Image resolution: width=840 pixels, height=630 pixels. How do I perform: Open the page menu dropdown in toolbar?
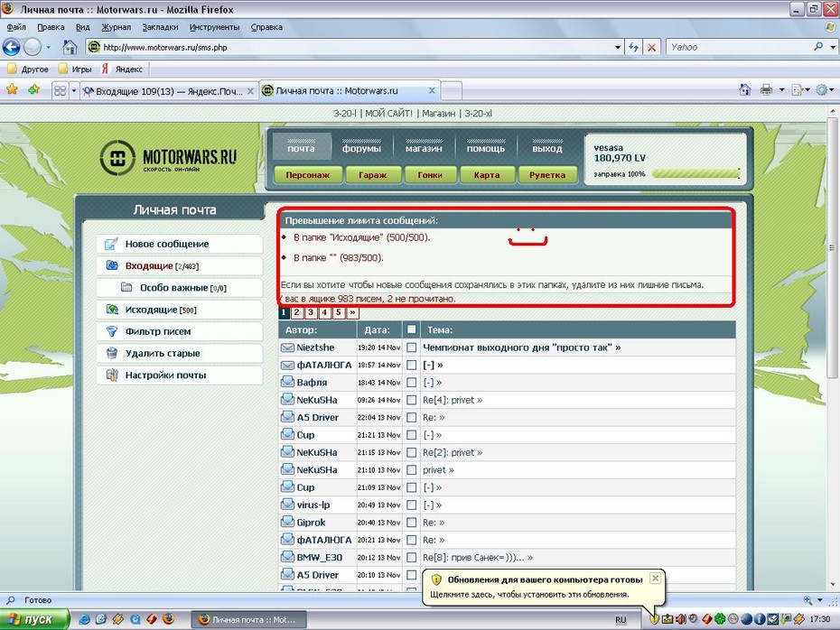(x=800, y=90)
